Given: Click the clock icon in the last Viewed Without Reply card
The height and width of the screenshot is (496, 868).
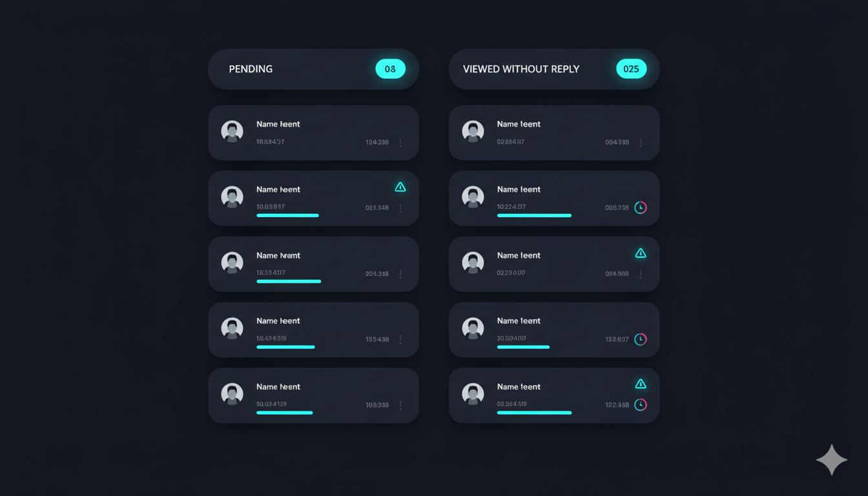Looking at the screenshot, I should click(640, 405).
